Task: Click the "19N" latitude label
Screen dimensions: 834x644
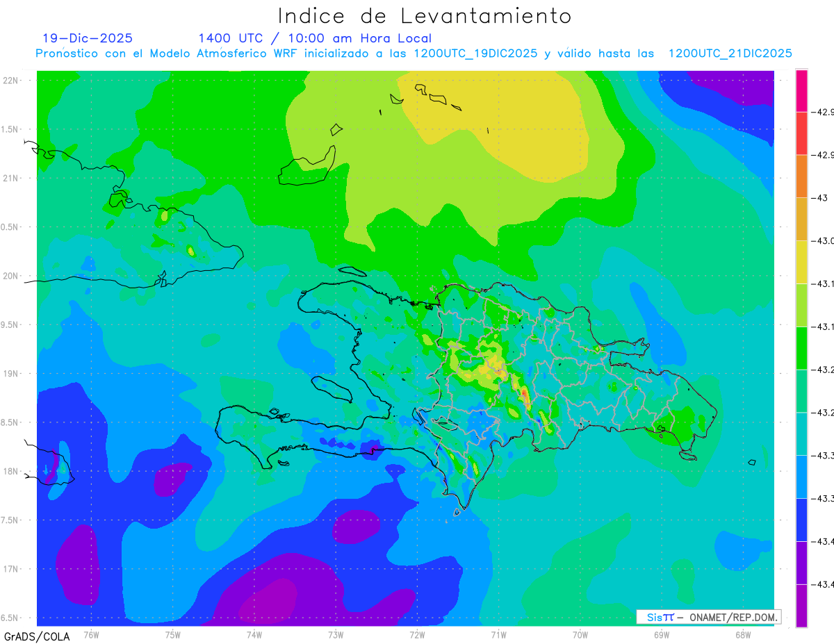Action: pos(11,374)
